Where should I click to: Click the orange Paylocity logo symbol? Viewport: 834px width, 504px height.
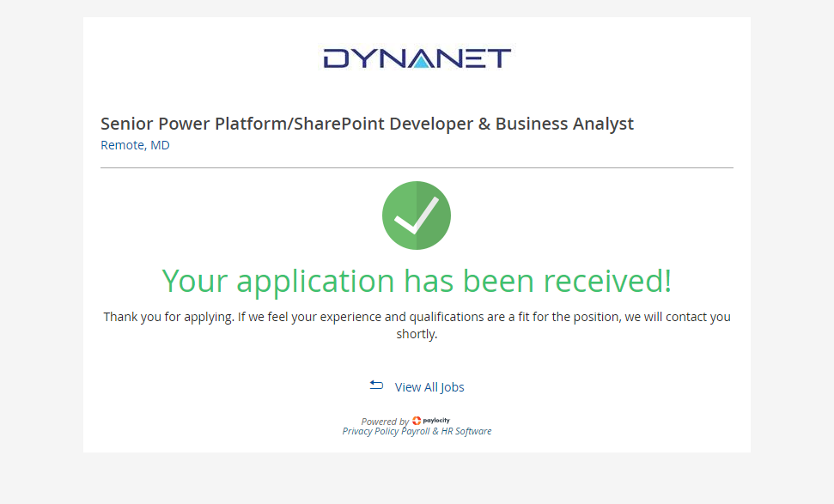pos(417,421)
